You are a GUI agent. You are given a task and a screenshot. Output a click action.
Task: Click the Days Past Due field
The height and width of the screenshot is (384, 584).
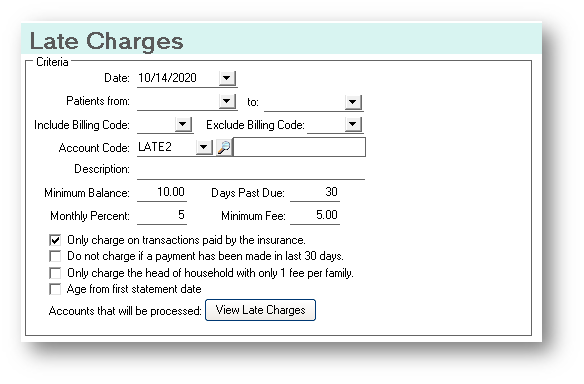(315, 193)
